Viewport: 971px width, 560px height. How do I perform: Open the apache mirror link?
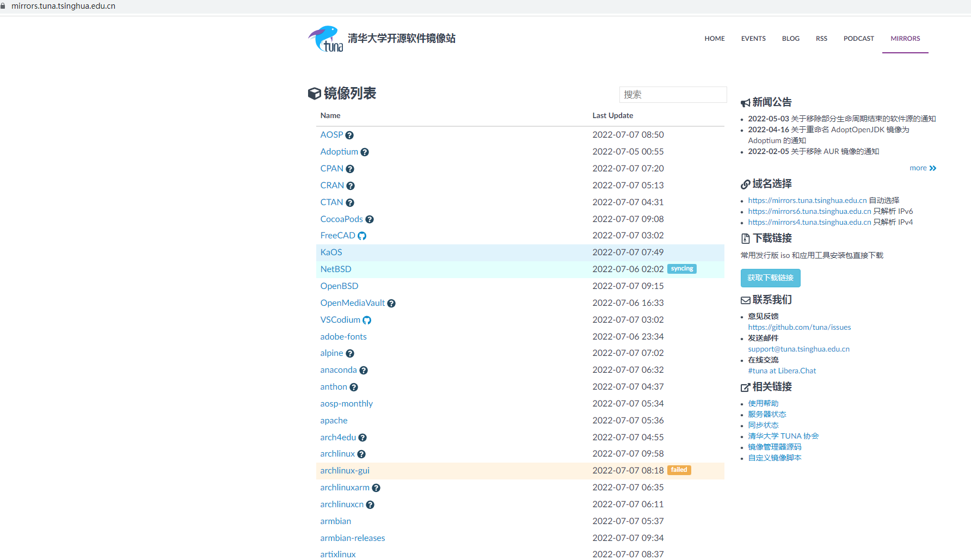(334, 421)
